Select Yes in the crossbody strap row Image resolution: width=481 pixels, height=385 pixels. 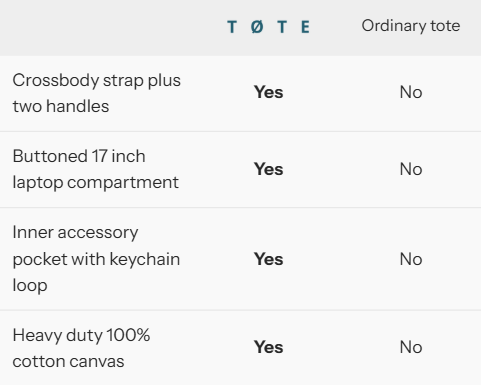pyautogui.click(x=268, y=92)
